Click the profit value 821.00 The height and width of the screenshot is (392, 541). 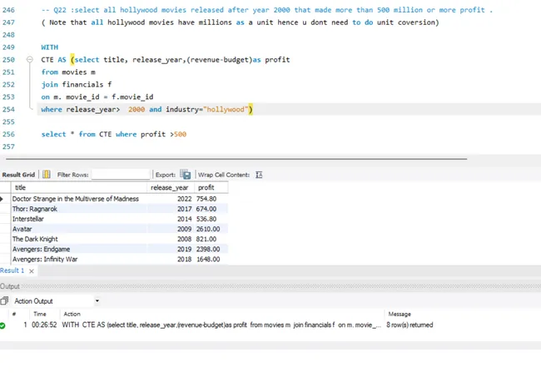[206, 239]
